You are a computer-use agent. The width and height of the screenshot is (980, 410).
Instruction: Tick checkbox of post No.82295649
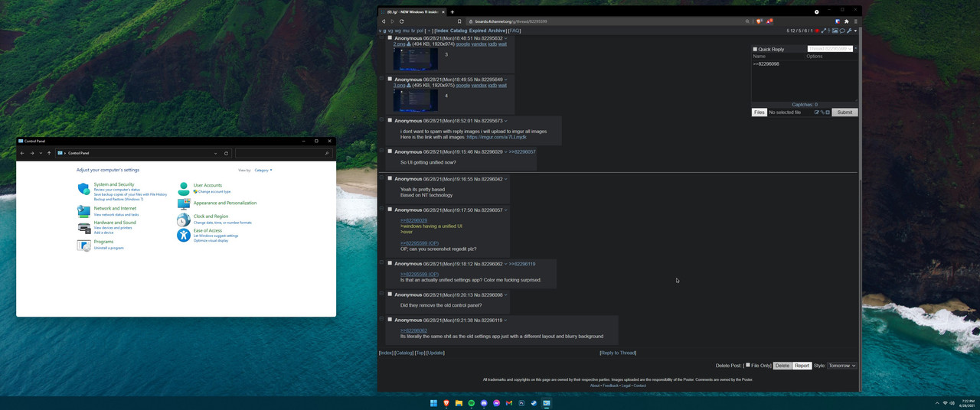[390, 79]
